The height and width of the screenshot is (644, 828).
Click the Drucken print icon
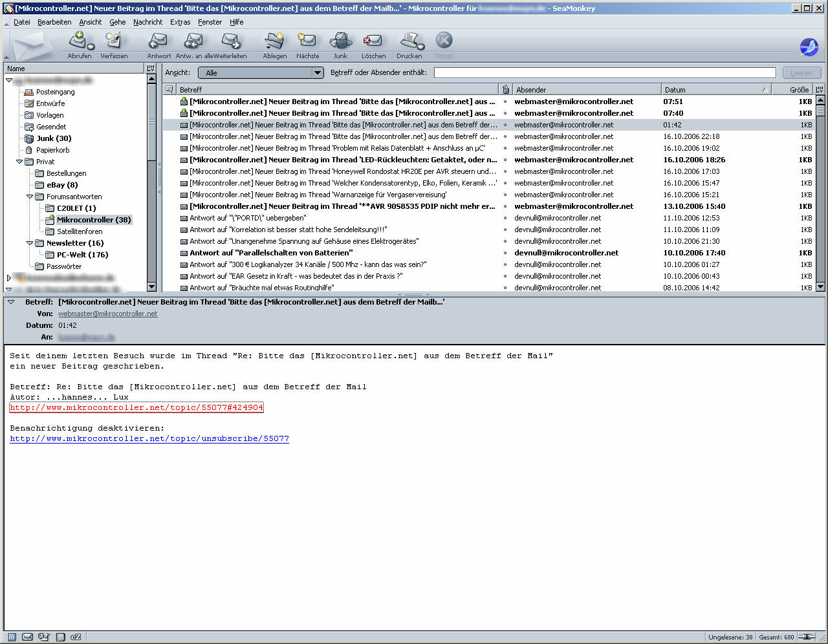[x=409, y=41]
